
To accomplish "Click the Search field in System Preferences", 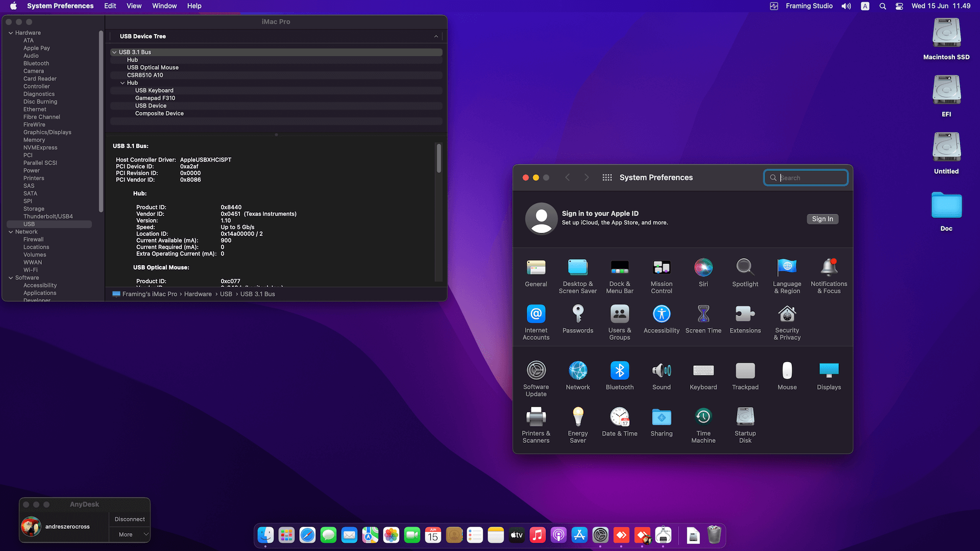I will coord(806,178).
